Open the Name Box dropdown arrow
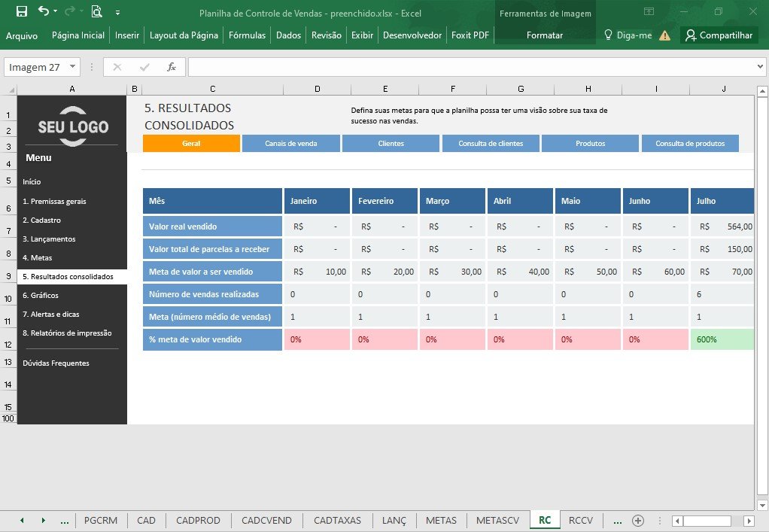769x532 pixels. pyautogui.click(x=72, y=67)
